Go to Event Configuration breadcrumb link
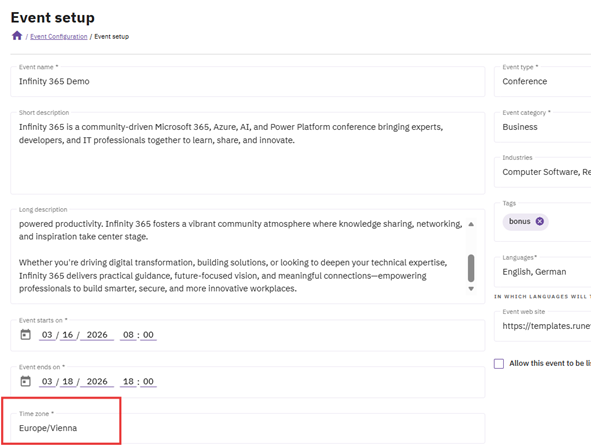This screenshot has width=591, height=446. pyautogui.click(x=58, y=37)
